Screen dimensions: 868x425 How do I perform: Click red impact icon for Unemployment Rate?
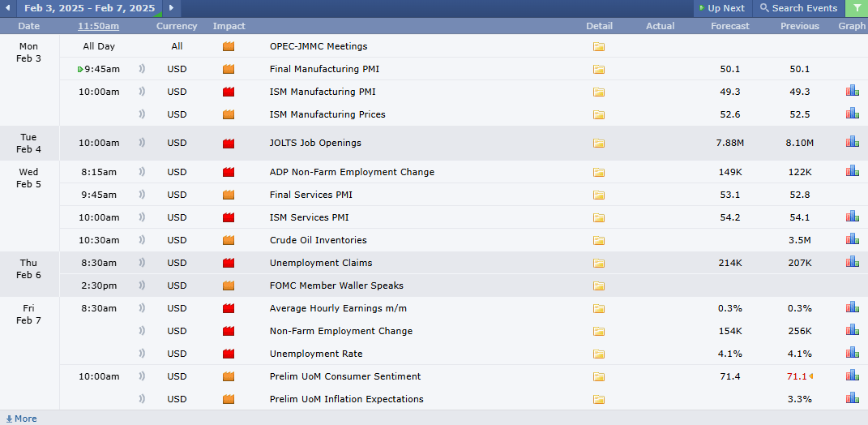click(x=229, y=354)
